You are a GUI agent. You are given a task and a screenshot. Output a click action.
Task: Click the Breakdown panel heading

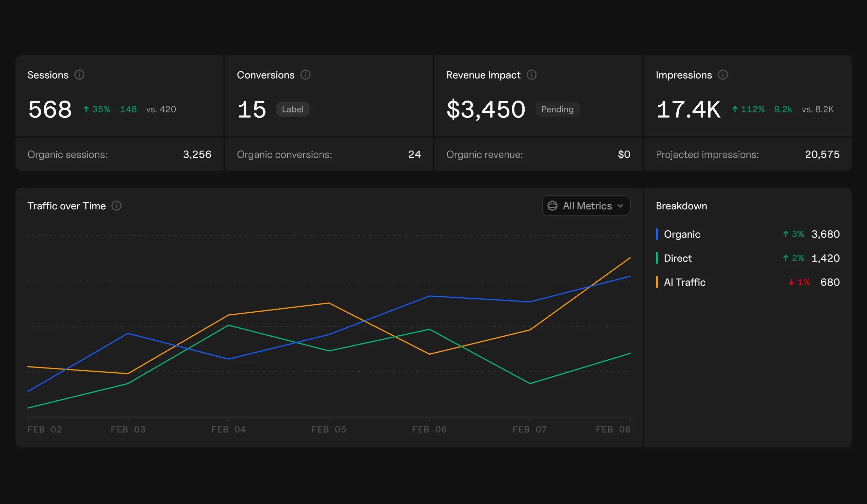681,206
